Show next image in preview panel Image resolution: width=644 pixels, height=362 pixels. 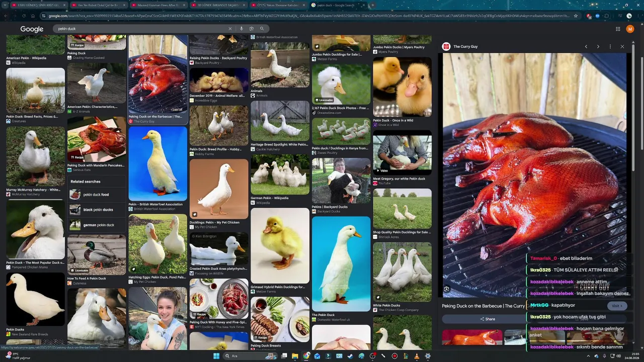[598, 47]
